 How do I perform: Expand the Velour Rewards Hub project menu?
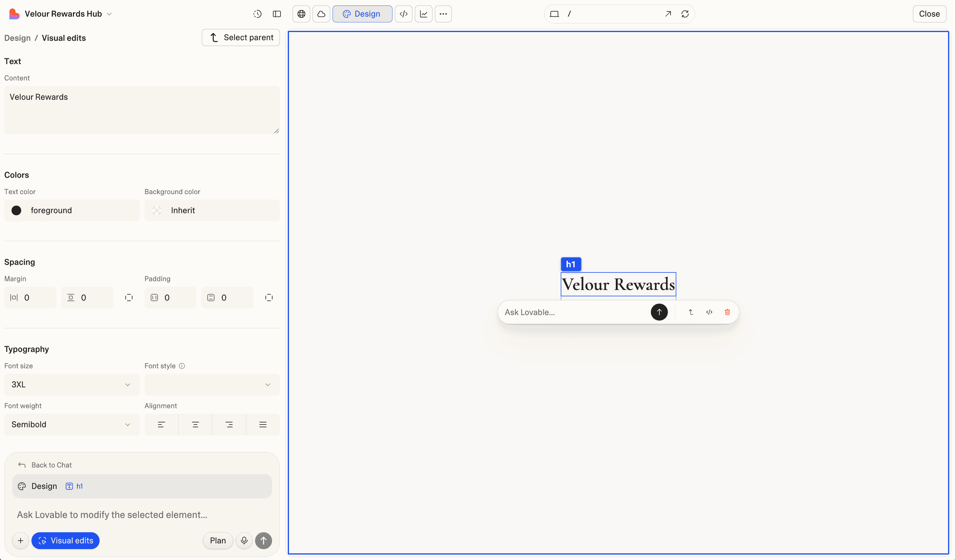click(110, 14)
